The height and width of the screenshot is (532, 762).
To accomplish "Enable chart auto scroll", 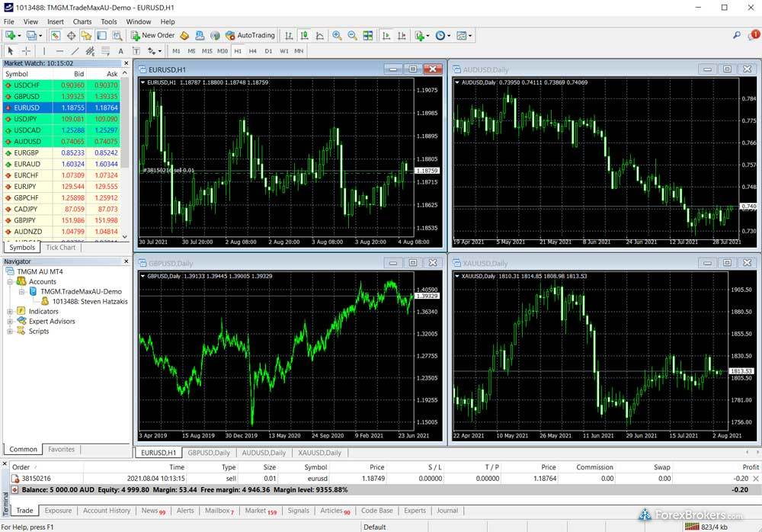I will [x=387, y=35].
